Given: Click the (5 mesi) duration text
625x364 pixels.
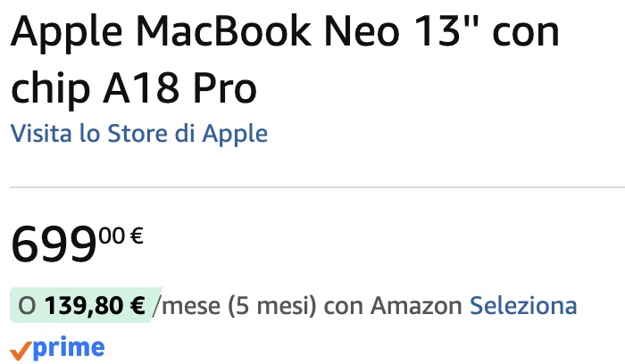Looking at the screenshot, I should click(x=272, y=306).
